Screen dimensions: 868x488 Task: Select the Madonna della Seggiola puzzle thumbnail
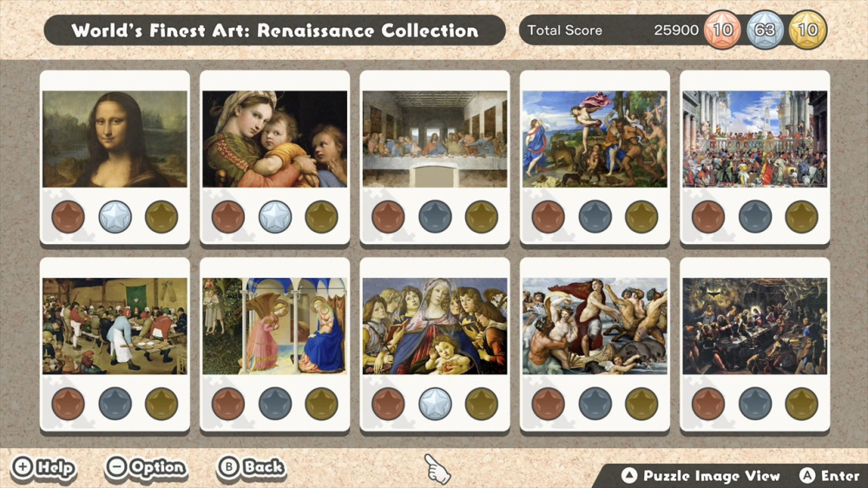coord(275,139)
